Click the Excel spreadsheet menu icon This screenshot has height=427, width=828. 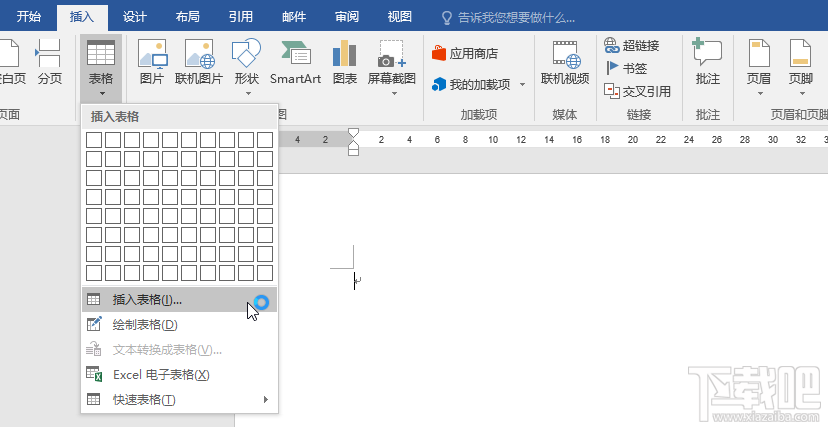pos(94,374)
